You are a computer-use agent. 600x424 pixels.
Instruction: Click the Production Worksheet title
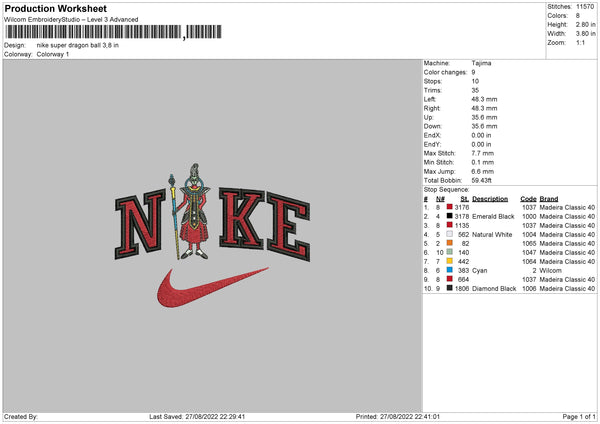[x=55, y=8]
